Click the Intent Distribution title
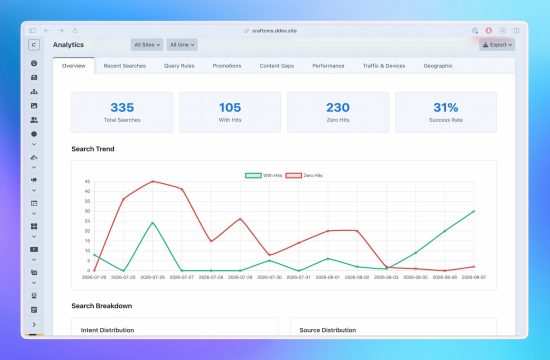550x360 pixels. [107, 330]
